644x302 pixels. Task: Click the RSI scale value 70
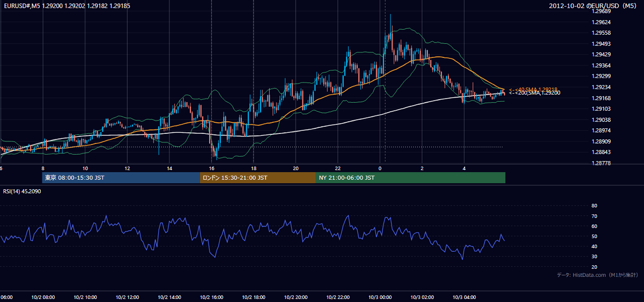tap(594, 216)
